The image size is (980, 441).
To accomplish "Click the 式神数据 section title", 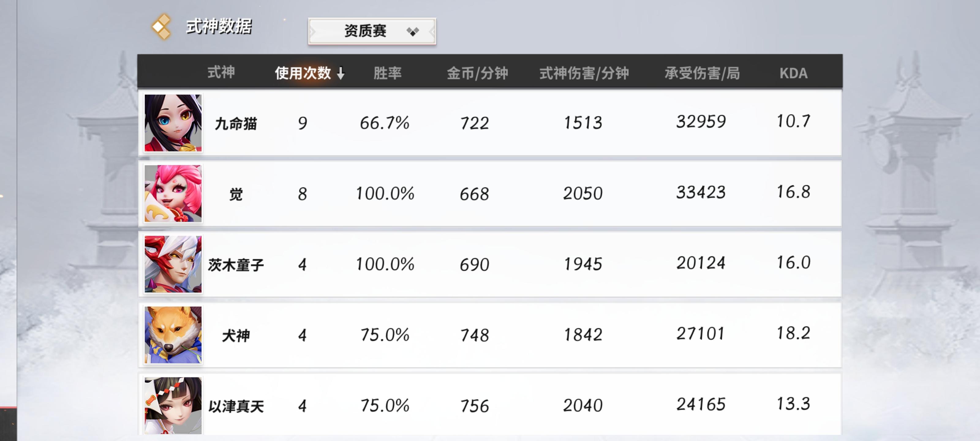I will [x=219, y=27].
